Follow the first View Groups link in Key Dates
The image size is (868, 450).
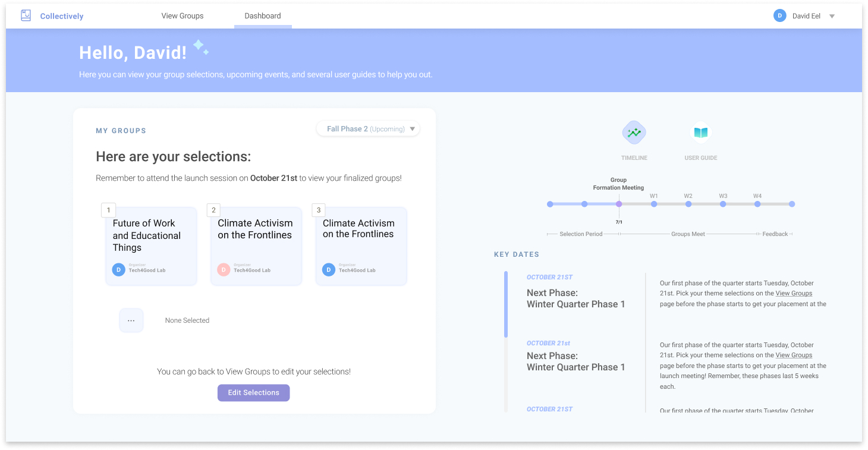[x=794, y=293]
